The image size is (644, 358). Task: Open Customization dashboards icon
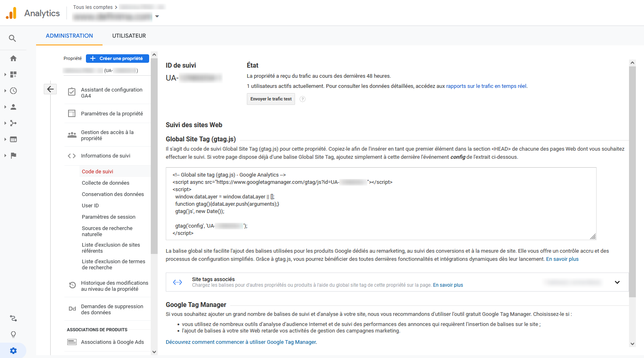tap(13, 75)
